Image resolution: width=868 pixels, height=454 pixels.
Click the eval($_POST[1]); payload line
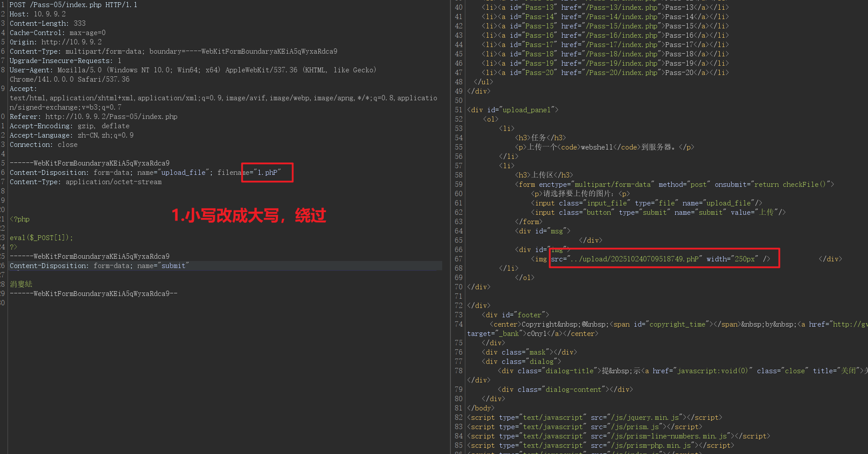click(41, 238)
